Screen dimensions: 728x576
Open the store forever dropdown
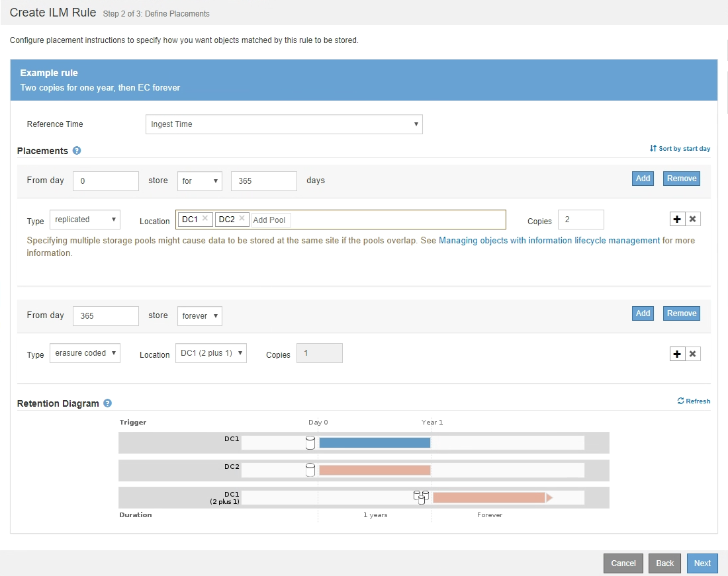click(199, 316)
